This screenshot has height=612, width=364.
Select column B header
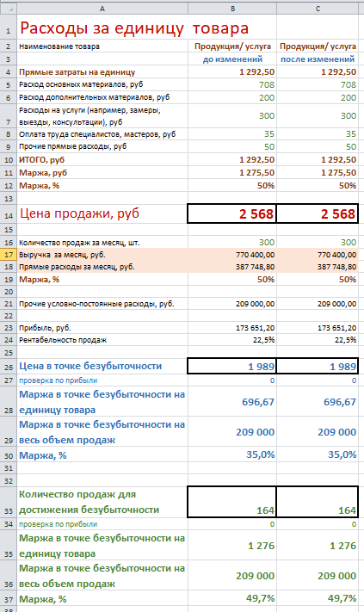(232, 9)
